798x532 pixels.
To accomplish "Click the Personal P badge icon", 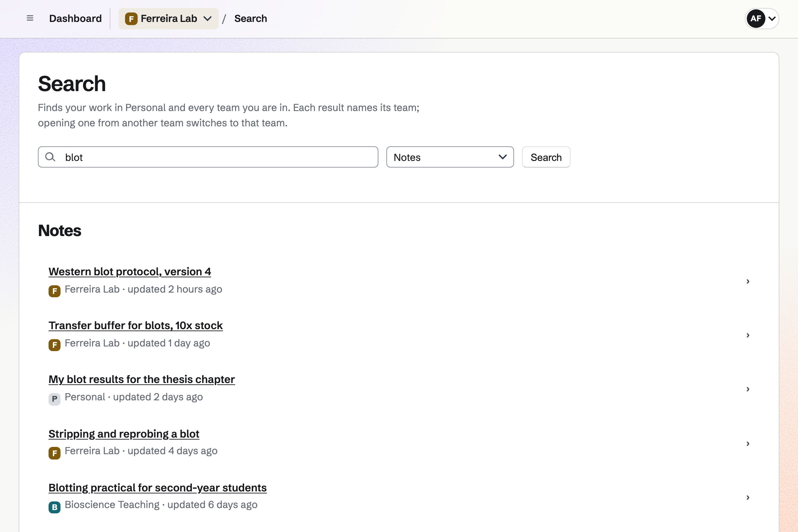I will click(54, 399).
